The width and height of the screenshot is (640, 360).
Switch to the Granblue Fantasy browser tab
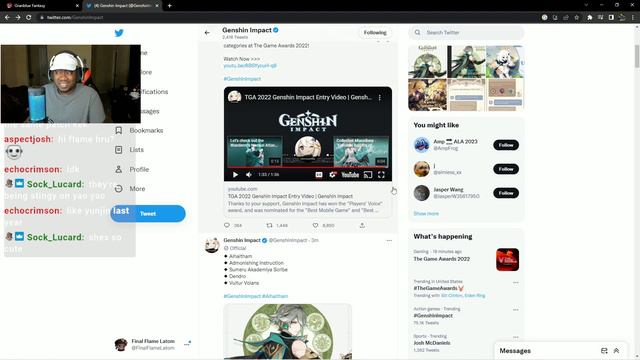41,6
